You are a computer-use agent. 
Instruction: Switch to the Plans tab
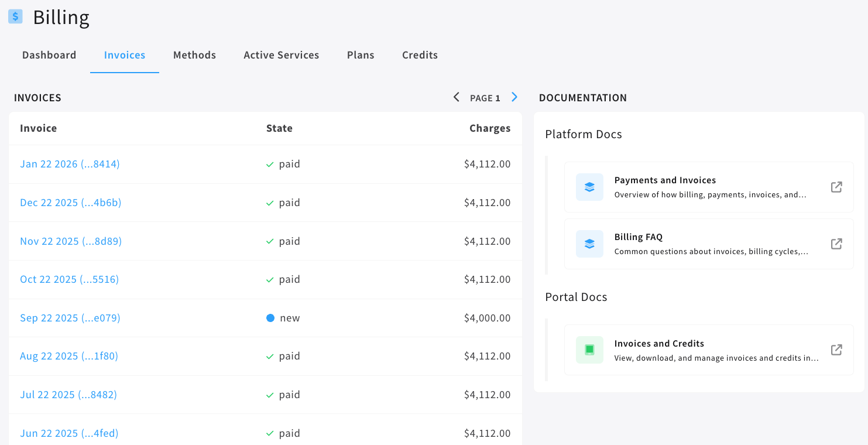tap(361, 54)
